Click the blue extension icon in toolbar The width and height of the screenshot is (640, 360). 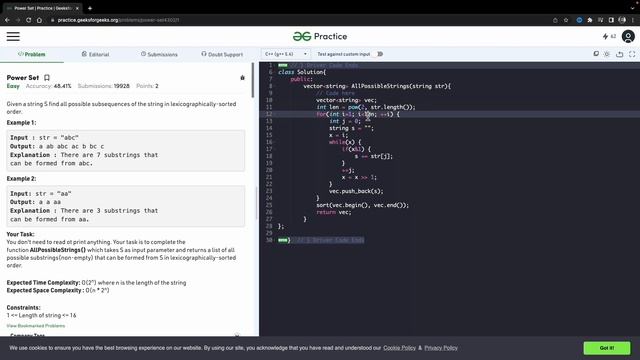(579, 20)
